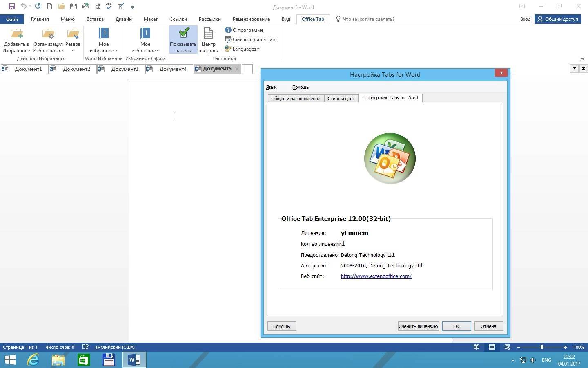The width and height of the screenshot is (588, 368).
Task: Switch to Документ1 document tab
Action: pyautogui.click(x=24, y=69)
